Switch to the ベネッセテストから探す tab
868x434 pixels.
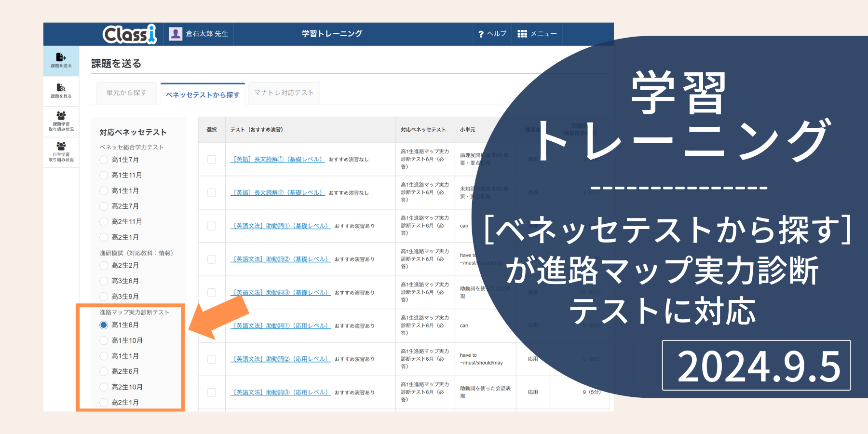point(203,95)
